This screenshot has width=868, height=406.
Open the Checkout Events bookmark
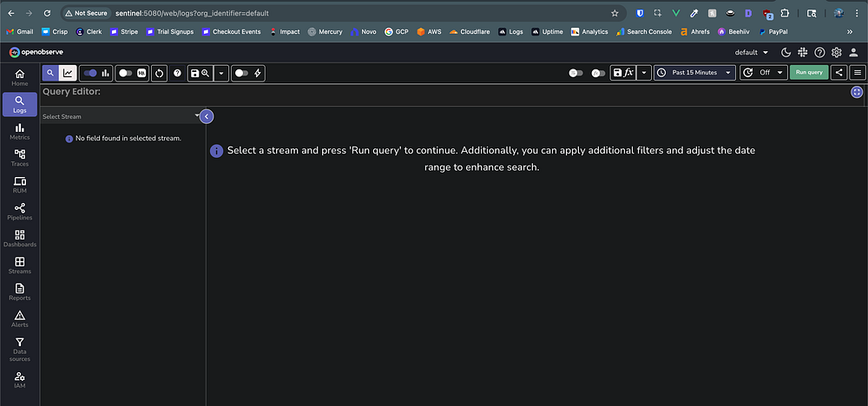[x=232, y=31]
